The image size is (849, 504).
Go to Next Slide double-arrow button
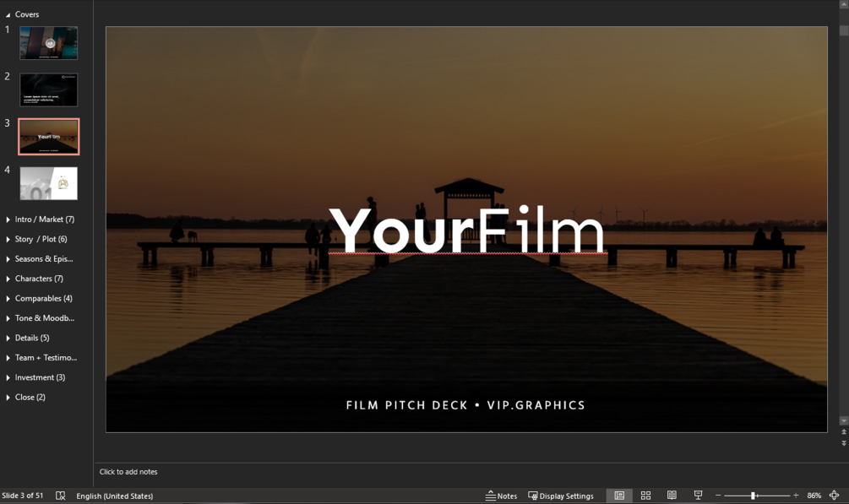tap(844, 443)
